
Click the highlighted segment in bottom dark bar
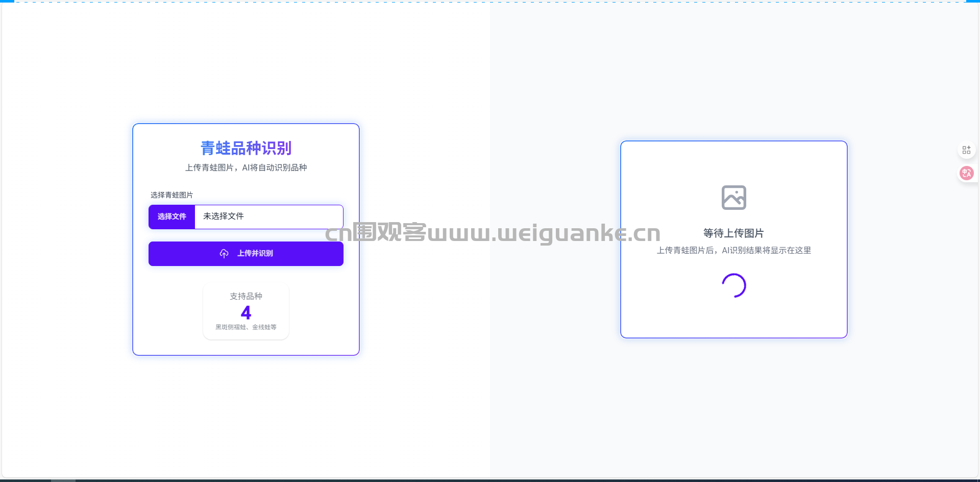[x=63, y=480]
